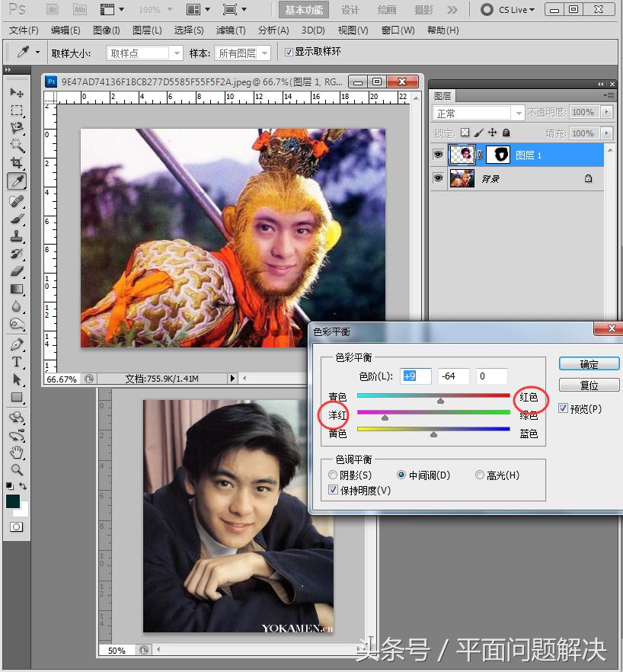
Task: Hide 图层 1 with its eye icon
Action: tap(438, 155)
